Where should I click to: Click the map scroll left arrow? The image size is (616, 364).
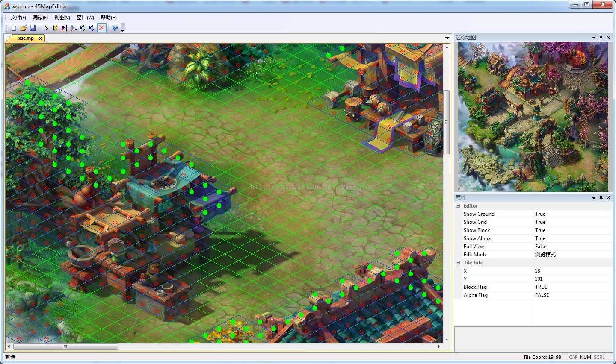point(9,346)
